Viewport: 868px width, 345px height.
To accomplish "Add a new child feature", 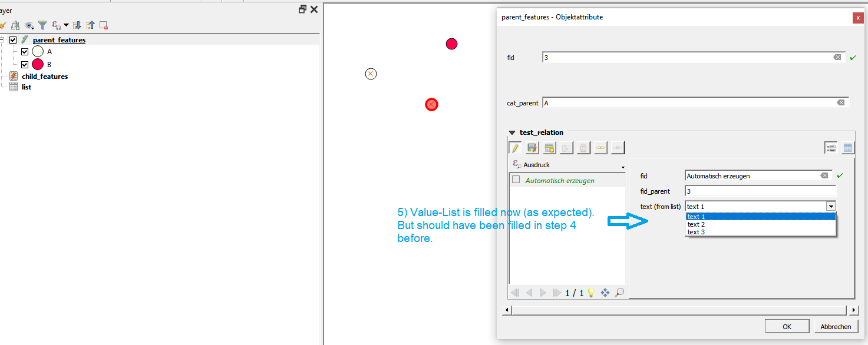I will pos(549,147).
